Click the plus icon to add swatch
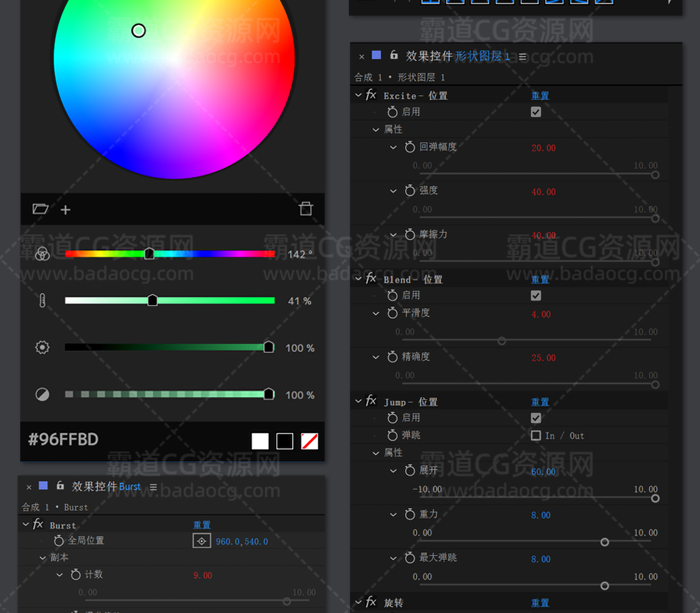Viewport: 700px width, 613px height. [x=66, y=210]
